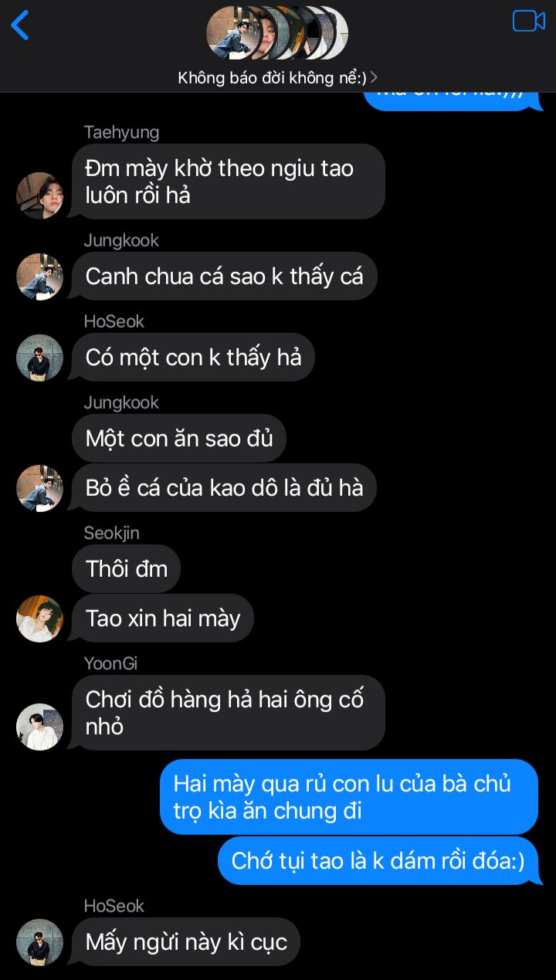Expand group details chevron beside group name
556x980 pixels.
pyautogui.click(x=374, y=77)
